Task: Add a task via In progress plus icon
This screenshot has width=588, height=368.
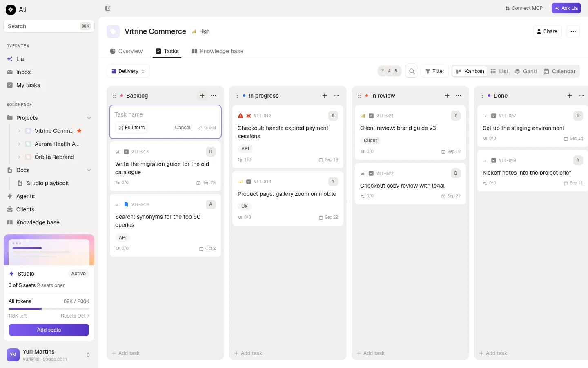Action: coord(325,96)
